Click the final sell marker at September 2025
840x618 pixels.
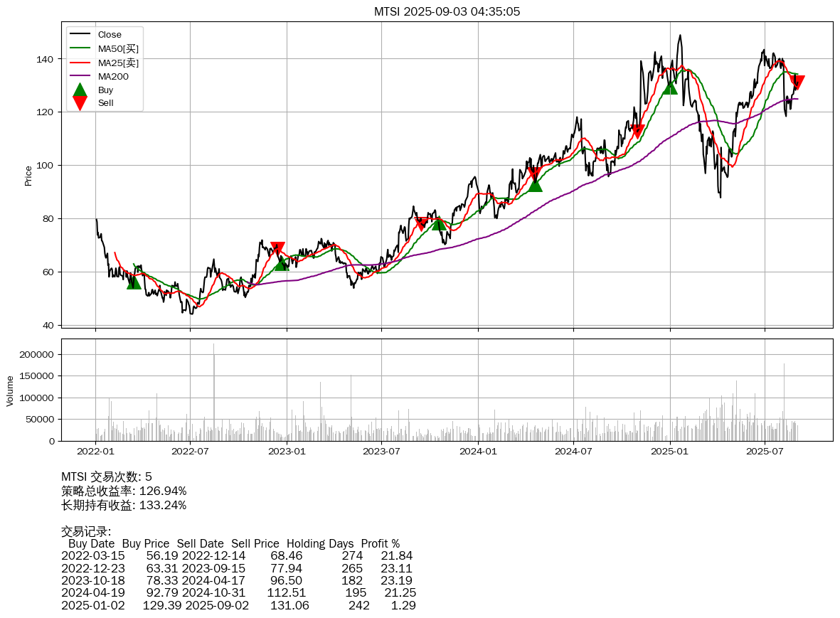click(x=797, y=82)
